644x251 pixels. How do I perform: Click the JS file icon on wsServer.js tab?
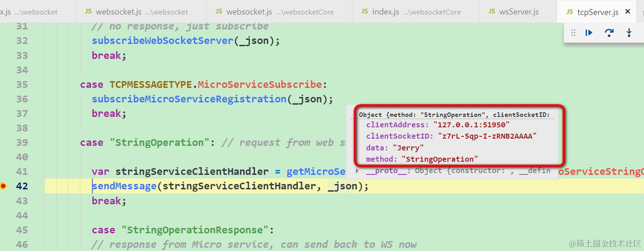492,11
